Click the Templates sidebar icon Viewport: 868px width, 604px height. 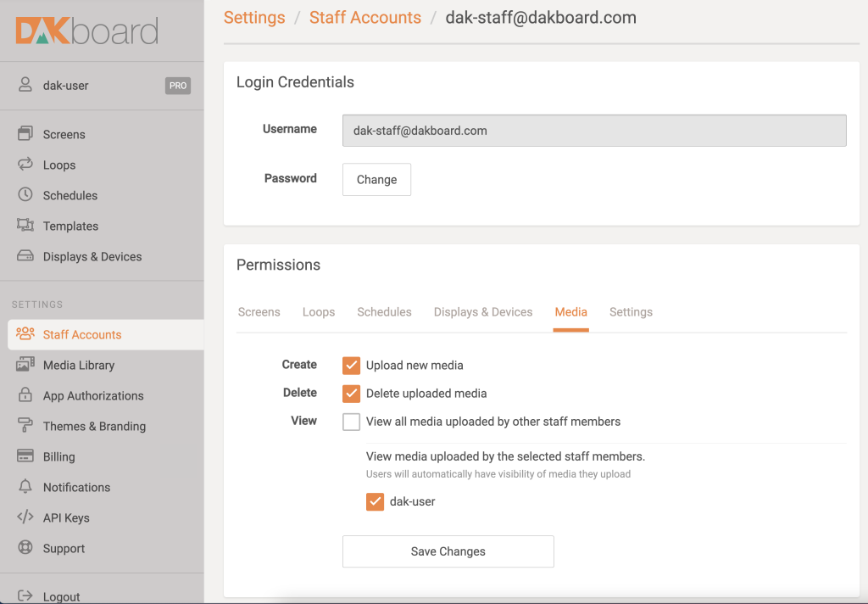coord(25,225)
